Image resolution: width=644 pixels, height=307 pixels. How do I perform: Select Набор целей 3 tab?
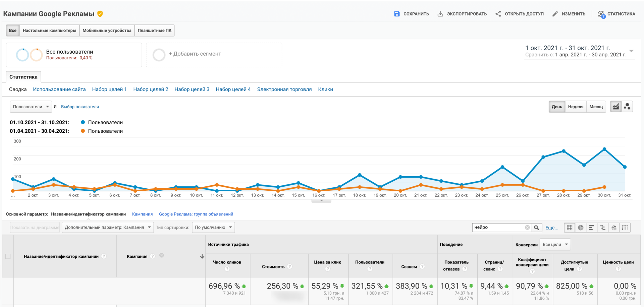(192, 89)
